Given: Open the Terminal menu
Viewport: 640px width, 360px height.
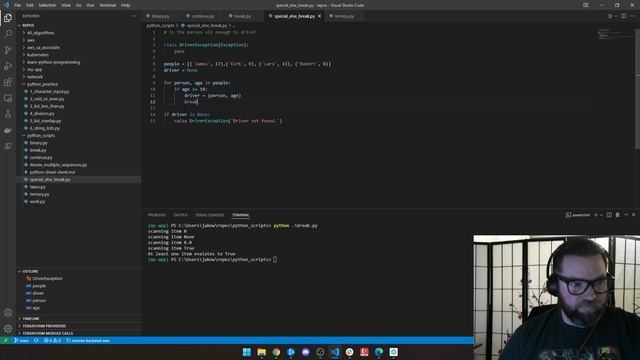Looking at the screenshot, I should point(108,5).
